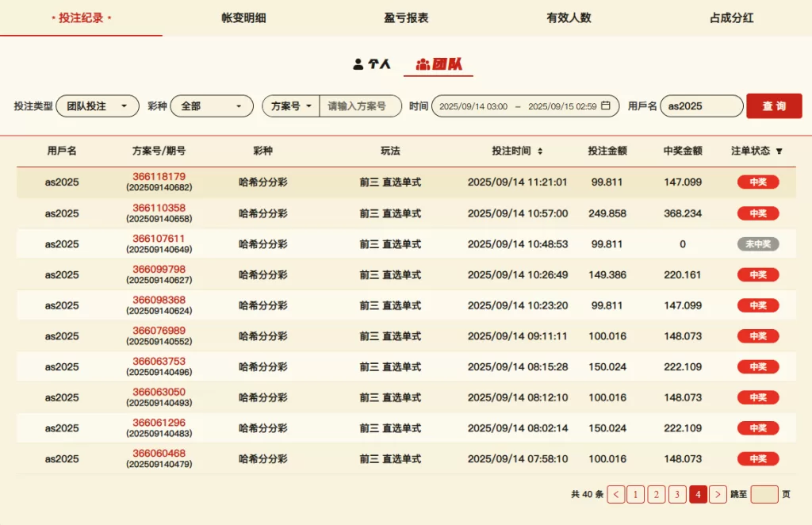812x525 pixels.
Task: Click the 未中奖 status badge
Action: 758,244
